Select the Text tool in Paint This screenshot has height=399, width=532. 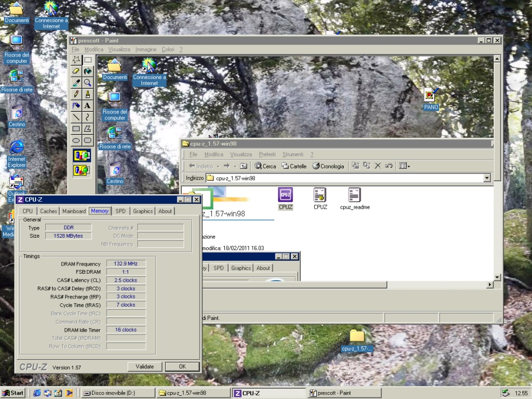(x=88, y=106)
